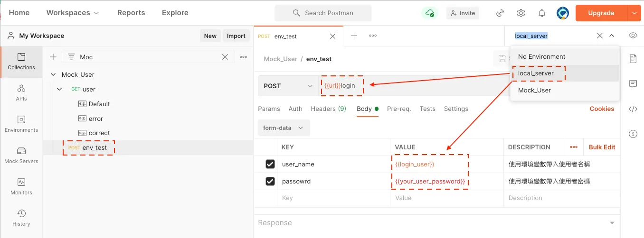Open collections panel more options ellipsis
Image resolution: width=644 pixels, height=238 pixels.
243,57
